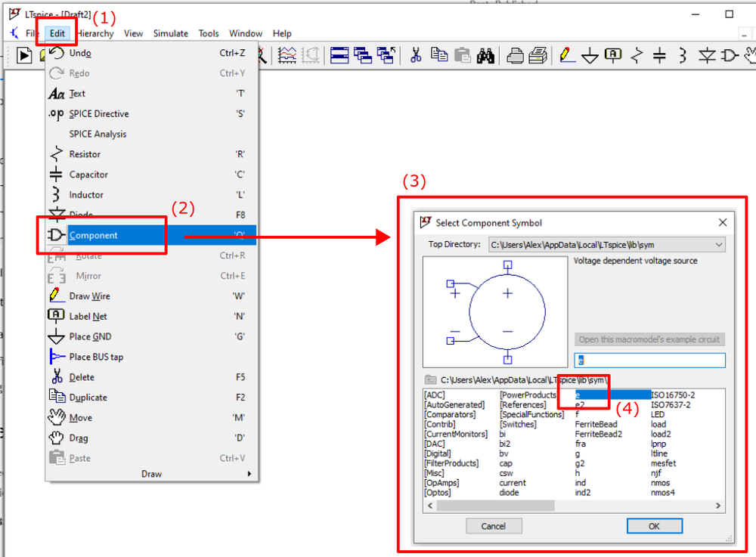
Task: Choose Undo from the Edit menu
Action: click(x=151, y=53)
